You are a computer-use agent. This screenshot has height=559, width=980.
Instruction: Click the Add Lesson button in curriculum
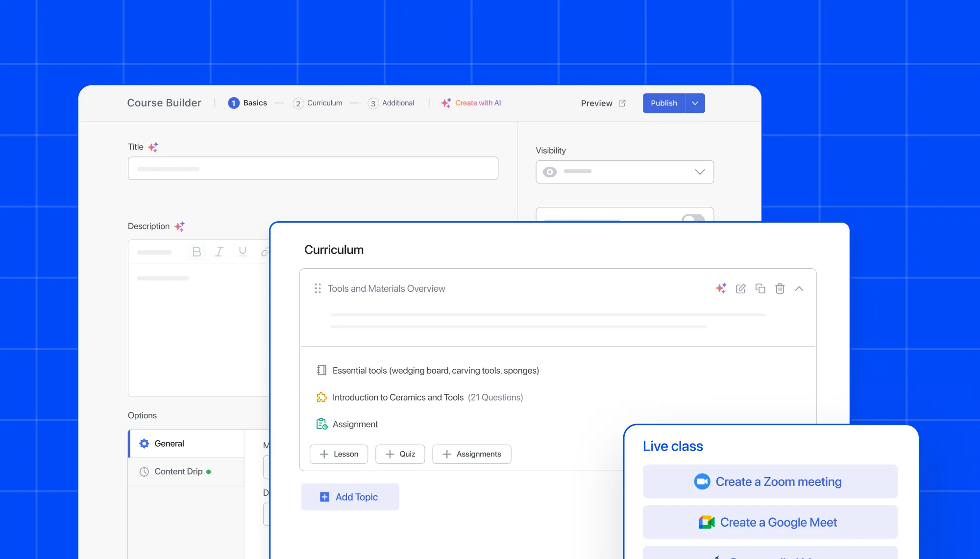click(339, 453)
